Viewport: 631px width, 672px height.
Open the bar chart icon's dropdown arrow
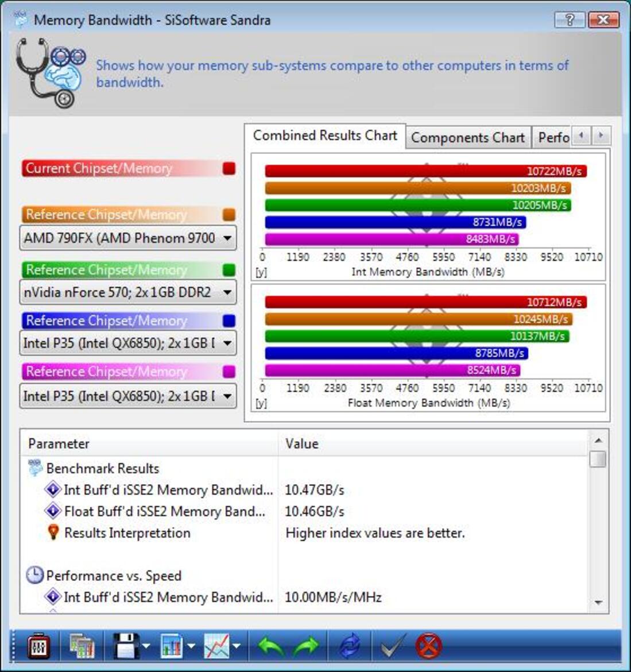[x=191, y=646]
